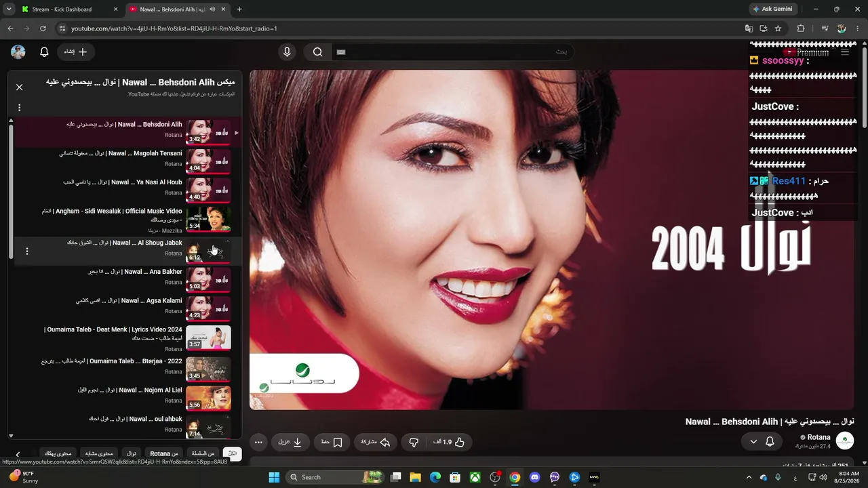The image size is (868, 488).
Task: Open the Chrome three-dot menu
Action: (x=858, y=28)
